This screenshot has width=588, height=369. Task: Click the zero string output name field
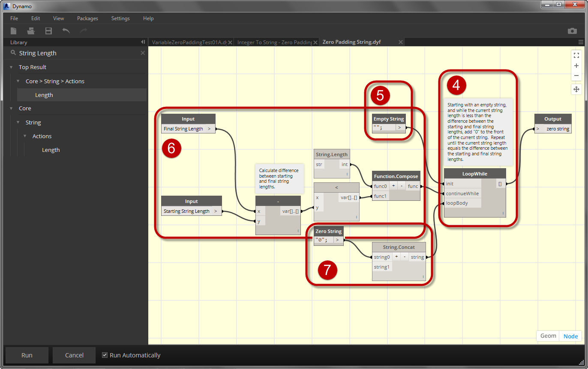(558, 129)
